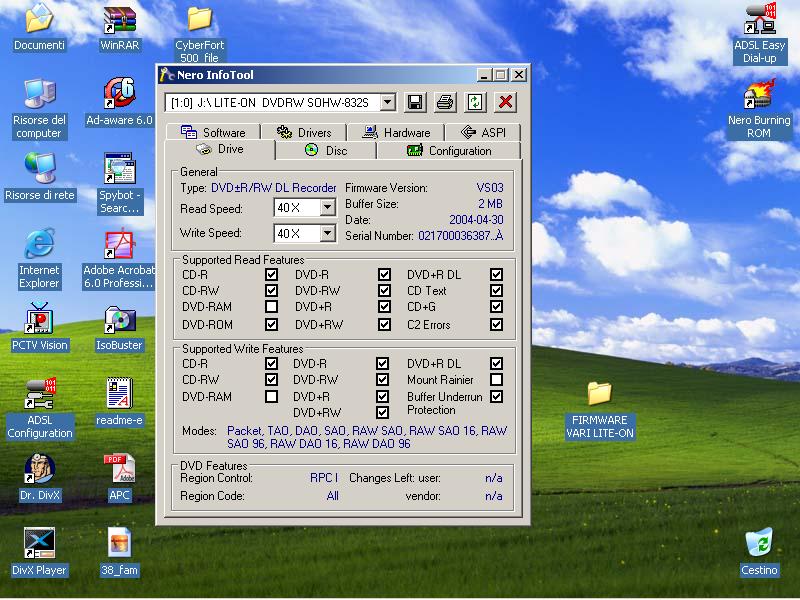Select the IsoBuster desktop icon

click(x=119, y=328)
